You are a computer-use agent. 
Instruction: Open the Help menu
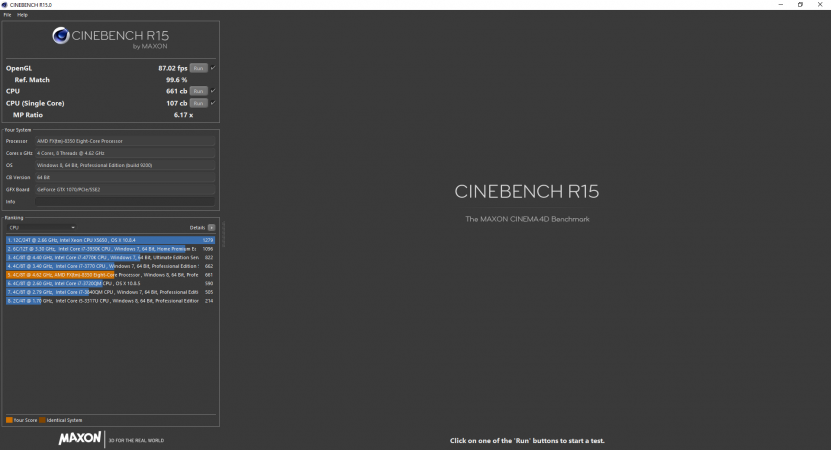22,15
